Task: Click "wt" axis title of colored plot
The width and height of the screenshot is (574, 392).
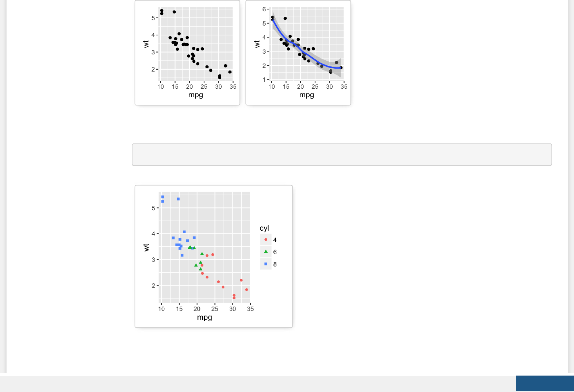Action: (x=146, y=247)
